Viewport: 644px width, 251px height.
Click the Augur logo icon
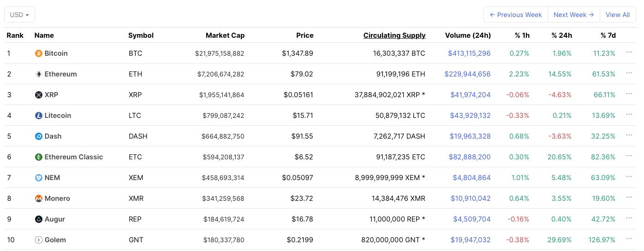point(39,219)
